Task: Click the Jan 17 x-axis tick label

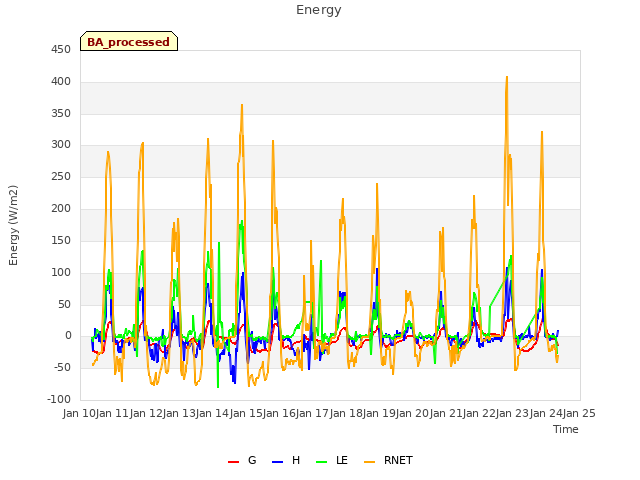Action: 312,413
